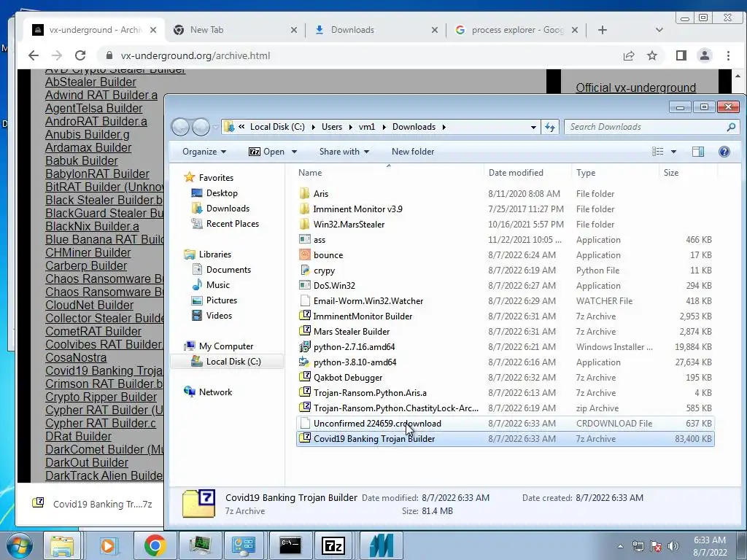
Task: Select the Qakbot Debugger archive
Action: tap(348, 377)
